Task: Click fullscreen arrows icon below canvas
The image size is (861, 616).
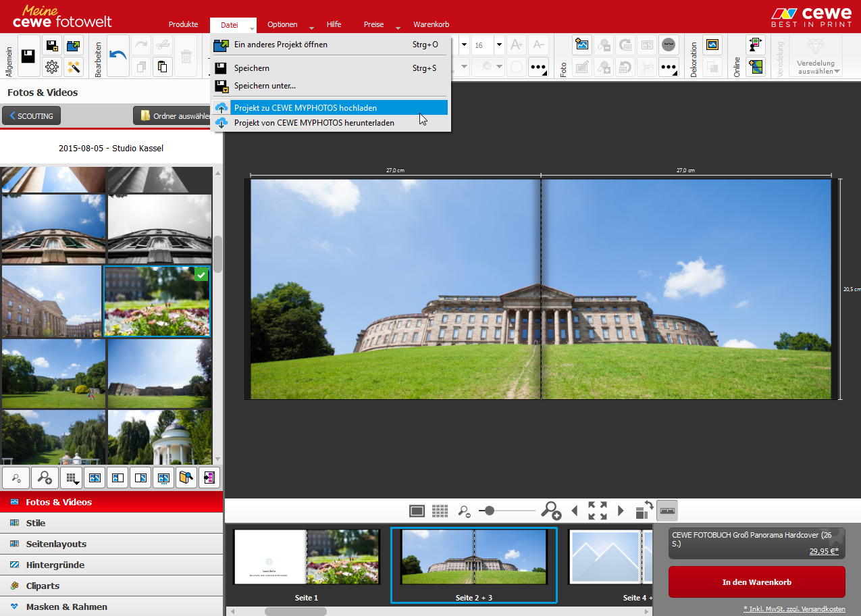Action: pos(597,511)
